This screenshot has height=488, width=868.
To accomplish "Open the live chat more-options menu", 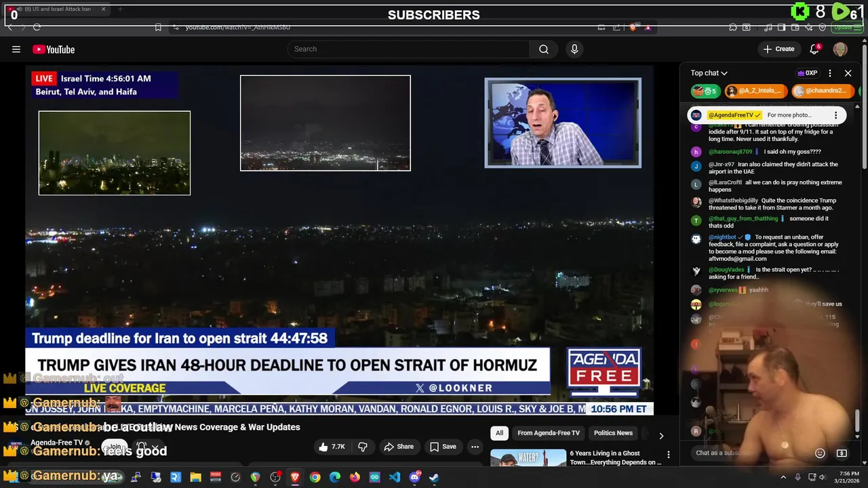I will point(830,73).
